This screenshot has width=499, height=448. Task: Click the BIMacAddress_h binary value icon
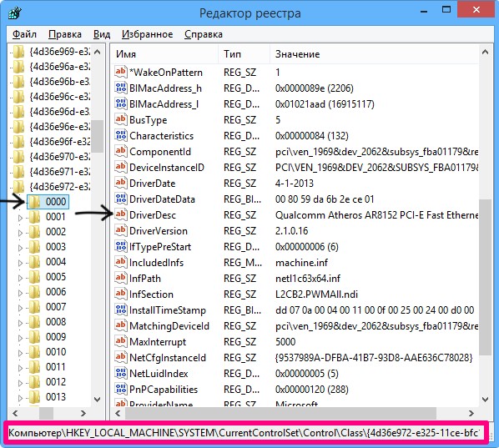(x=120, y=88)
